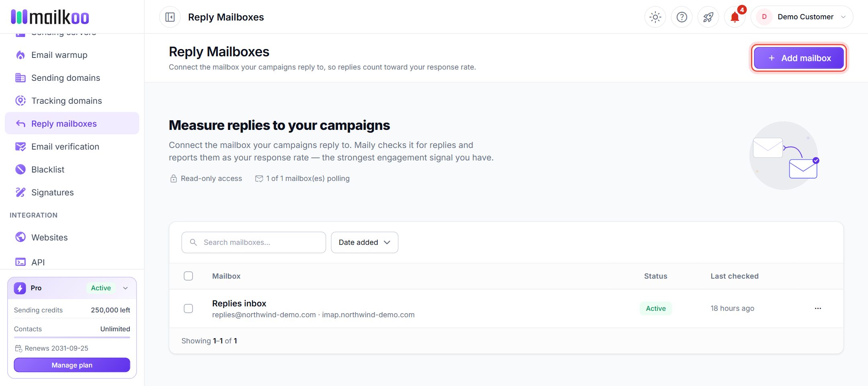Click the Blacklist blocked icon
Screen dimensions: 868x386
coord(20,170)
